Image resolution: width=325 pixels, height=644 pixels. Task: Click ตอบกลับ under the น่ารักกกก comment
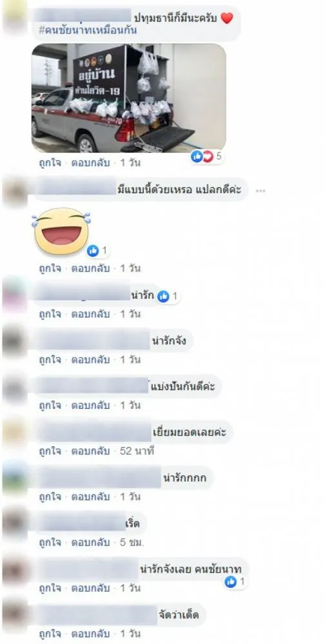(x=90, y=497)
